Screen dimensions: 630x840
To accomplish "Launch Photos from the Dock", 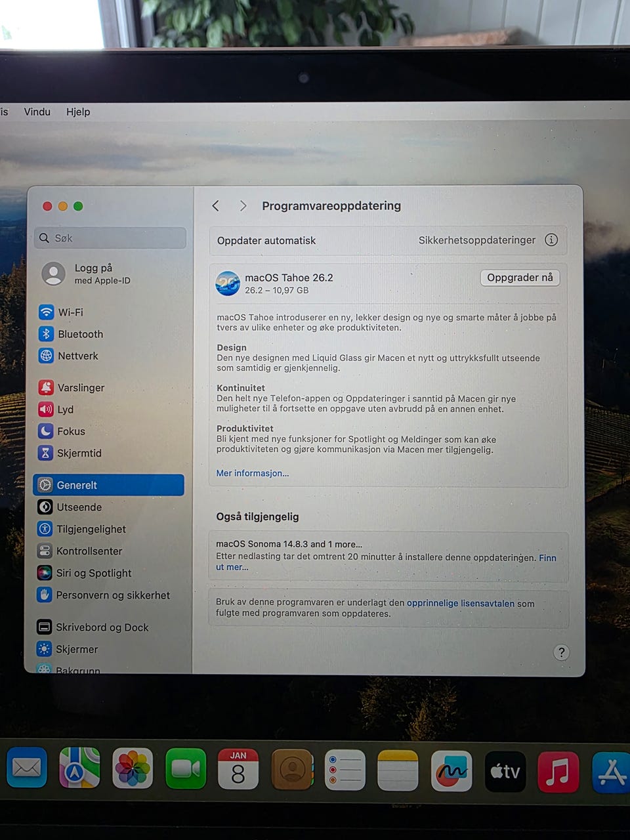I will point(133,768).
